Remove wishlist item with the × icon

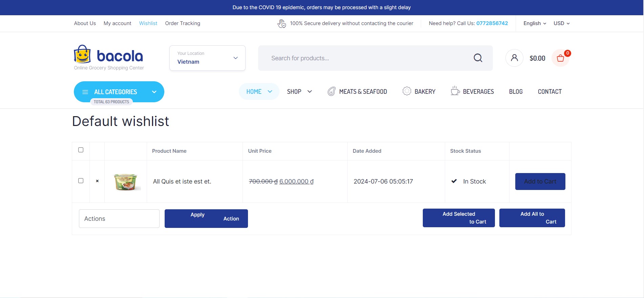97,181
